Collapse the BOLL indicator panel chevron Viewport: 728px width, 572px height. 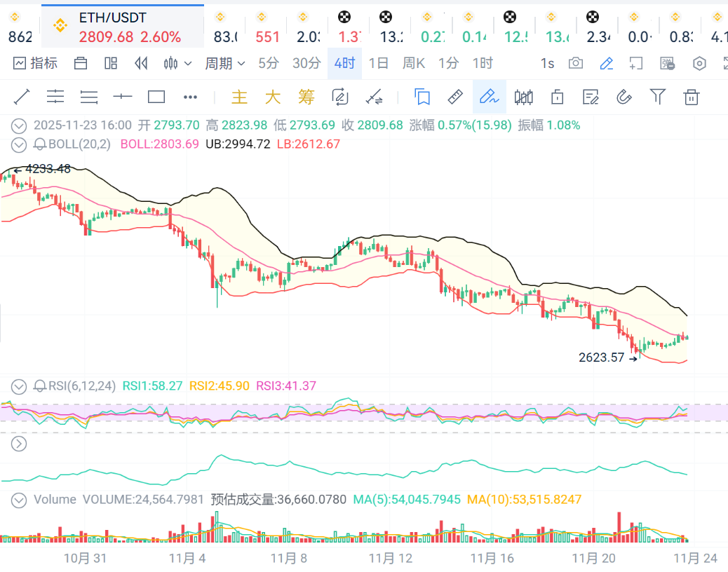(19, 144)
